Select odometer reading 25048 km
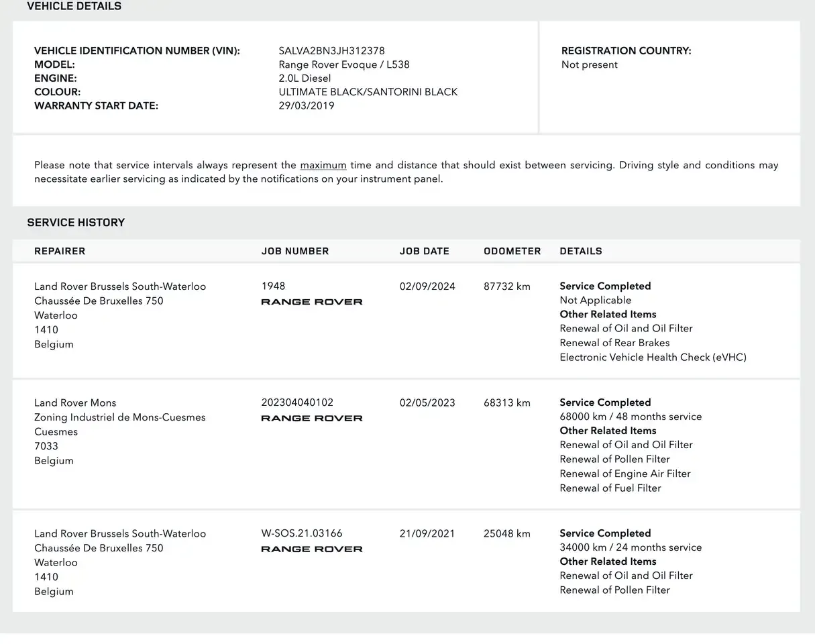Image resolution: width=815 pixels, height=644 pixels. (506, 534)
